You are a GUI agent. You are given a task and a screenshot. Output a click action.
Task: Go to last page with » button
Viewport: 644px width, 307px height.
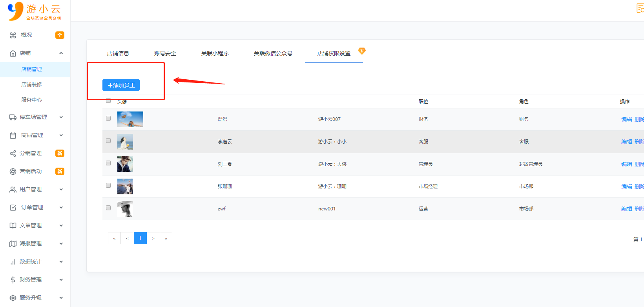(166, 238)
